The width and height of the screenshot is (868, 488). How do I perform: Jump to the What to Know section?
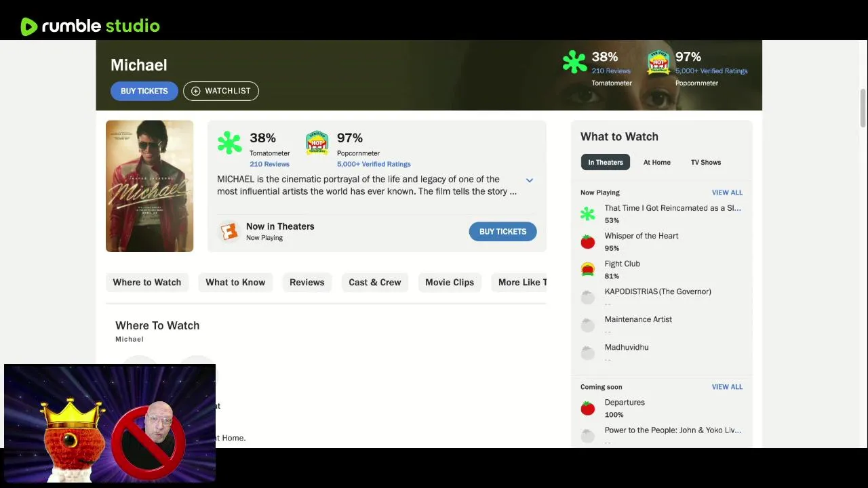(x=235, y=282)
